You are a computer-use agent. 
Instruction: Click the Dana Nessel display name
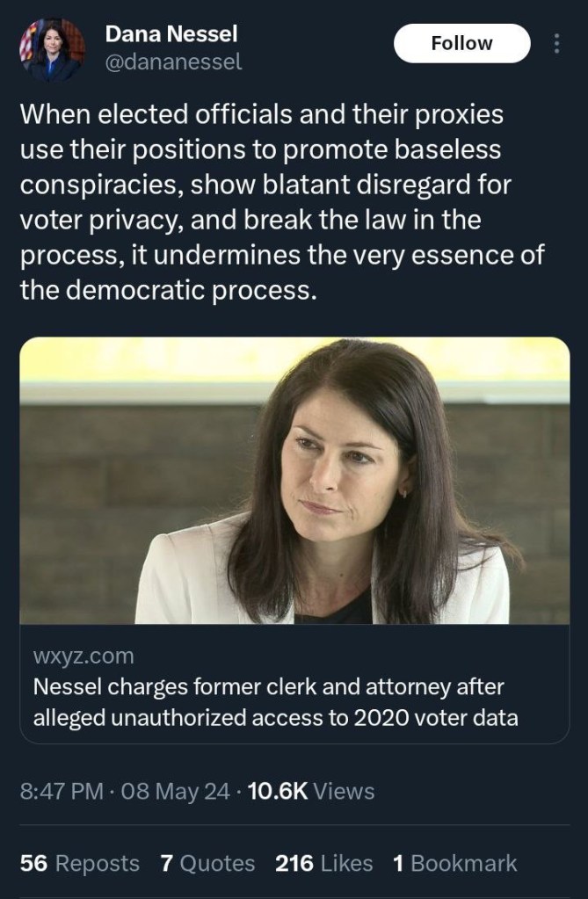tap(171, 34)
